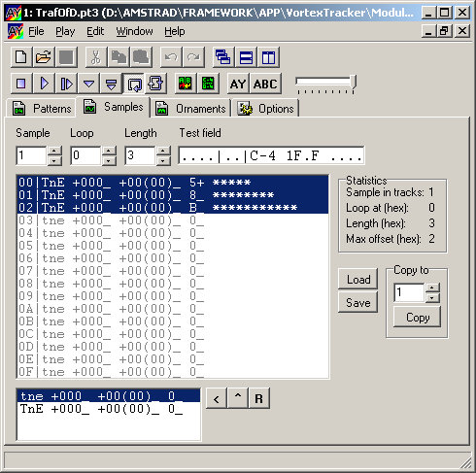Toggle loop all modules button
476x473 pixels.
tap(156, 84)
